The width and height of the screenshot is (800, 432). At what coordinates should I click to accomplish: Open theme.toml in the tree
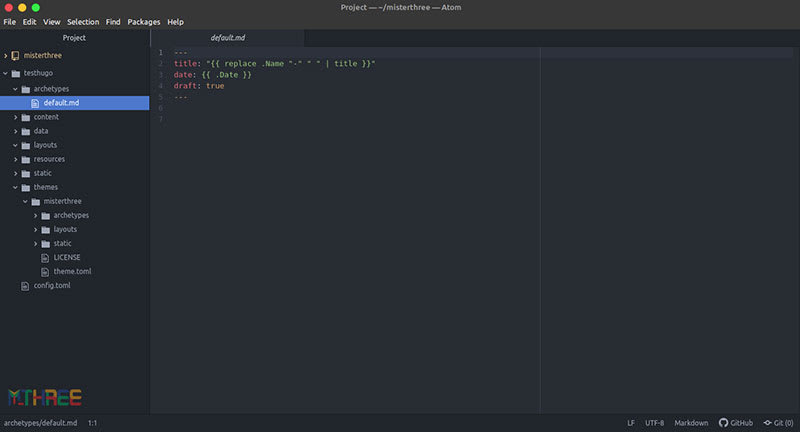74,272
